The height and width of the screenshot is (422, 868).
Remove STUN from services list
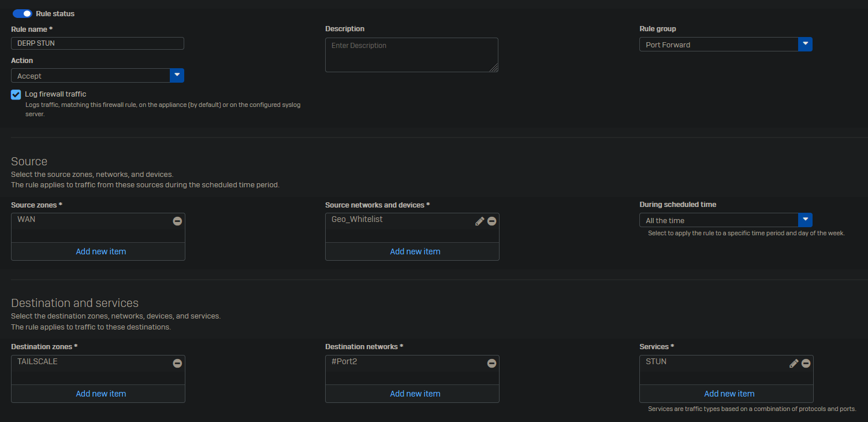pyautogui.click(x=806, y=363)
